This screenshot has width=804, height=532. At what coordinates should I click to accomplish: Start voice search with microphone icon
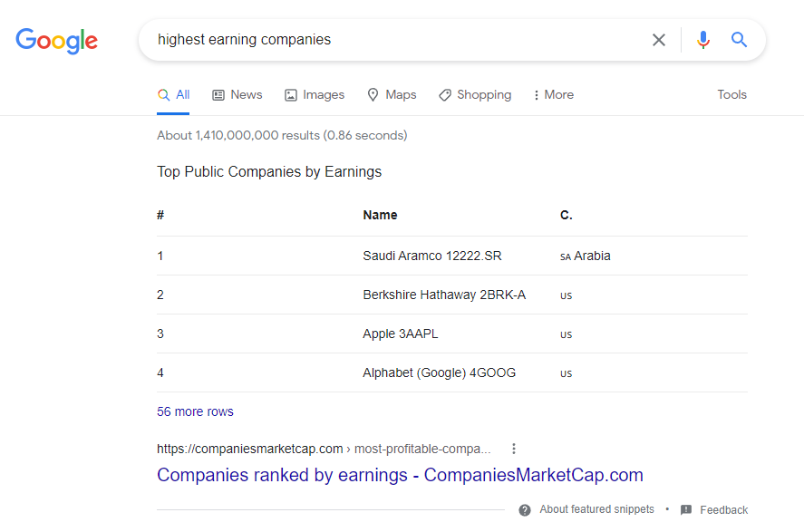tap(702, 40)
